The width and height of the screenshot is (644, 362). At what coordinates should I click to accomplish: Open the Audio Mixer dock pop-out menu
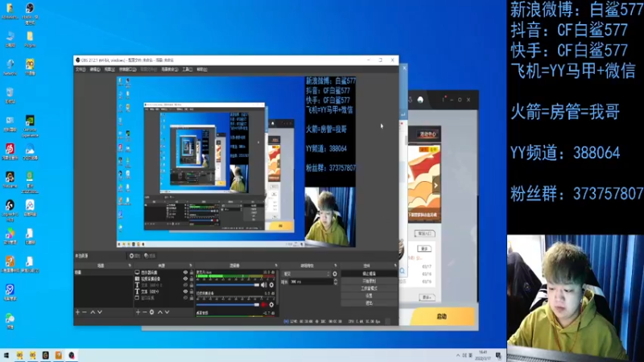tap(276, 265)
